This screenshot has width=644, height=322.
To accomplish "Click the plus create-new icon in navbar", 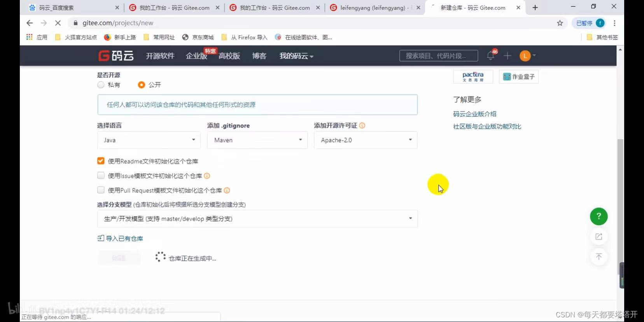I will 507,56.
